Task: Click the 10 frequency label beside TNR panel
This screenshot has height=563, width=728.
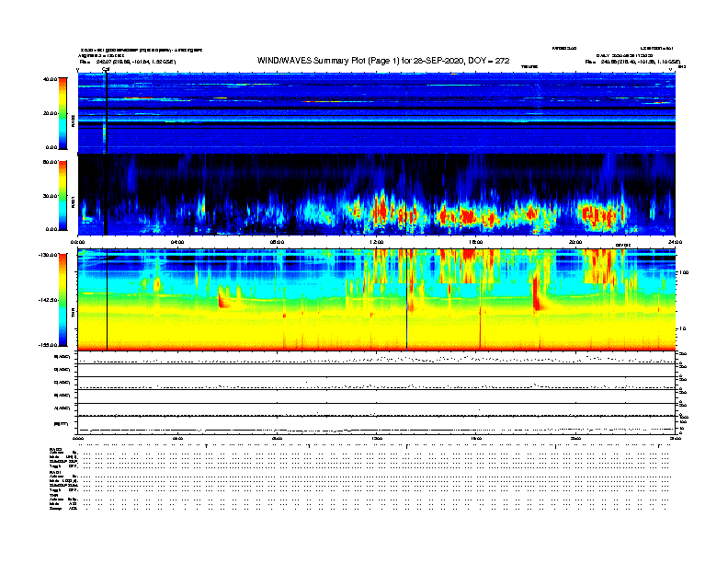Action: [682, 328]
